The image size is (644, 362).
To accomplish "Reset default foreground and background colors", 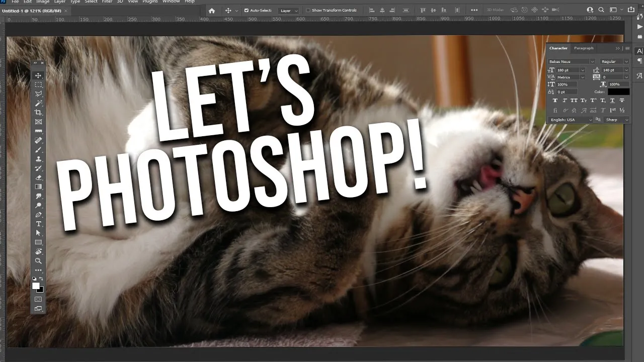I will point(34,279).
